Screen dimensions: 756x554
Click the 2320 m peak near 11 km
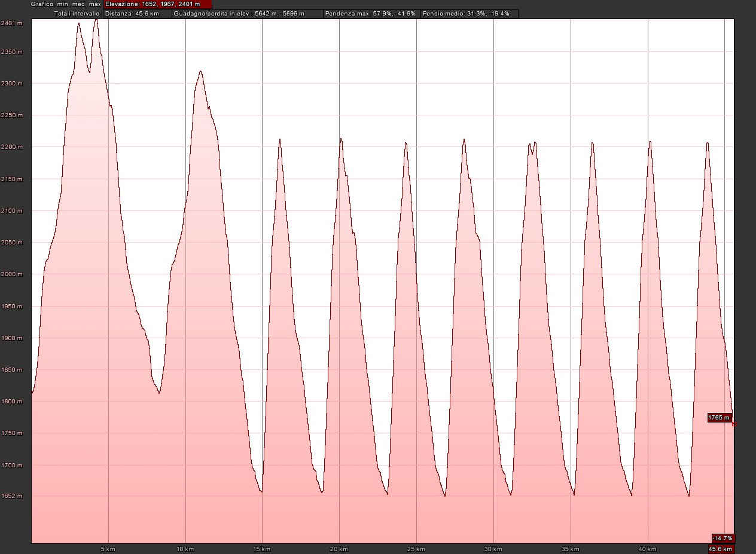coord(200,72)
